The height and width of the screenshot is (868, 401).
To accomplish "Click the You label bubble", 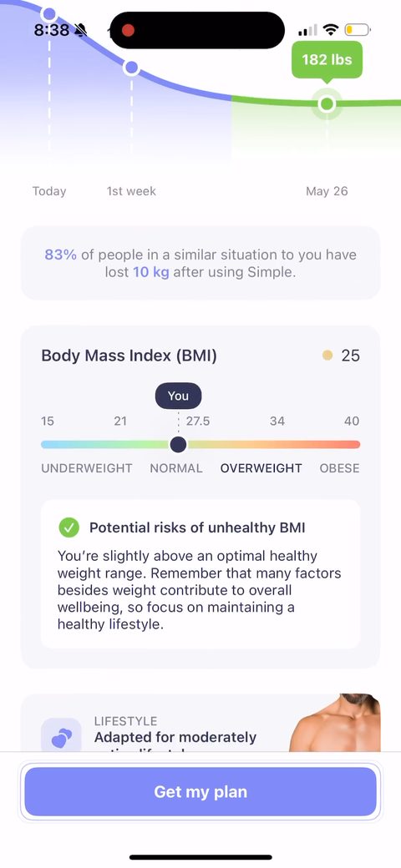I will [178, 396].
